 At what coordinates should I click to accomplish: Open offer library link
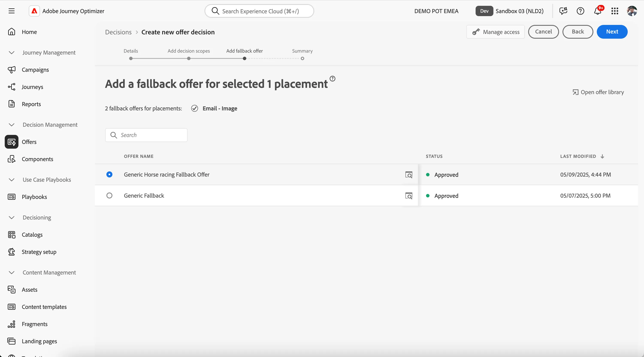pos(598,92)
